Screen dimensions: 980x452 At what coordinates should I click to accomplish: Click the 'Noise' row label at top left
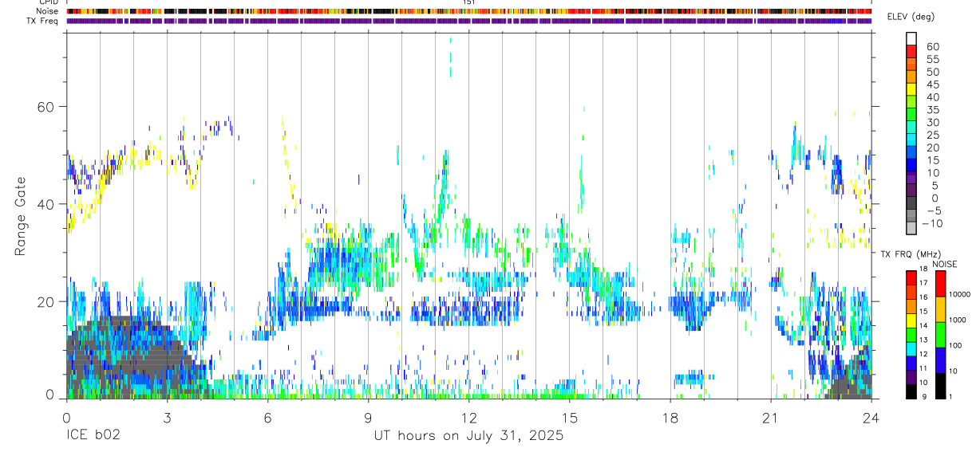(x=48, y=11)
